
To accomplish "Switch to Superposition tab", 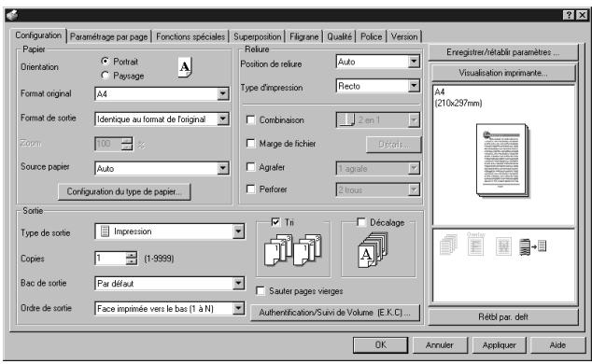I will click(x=257, y=36).
